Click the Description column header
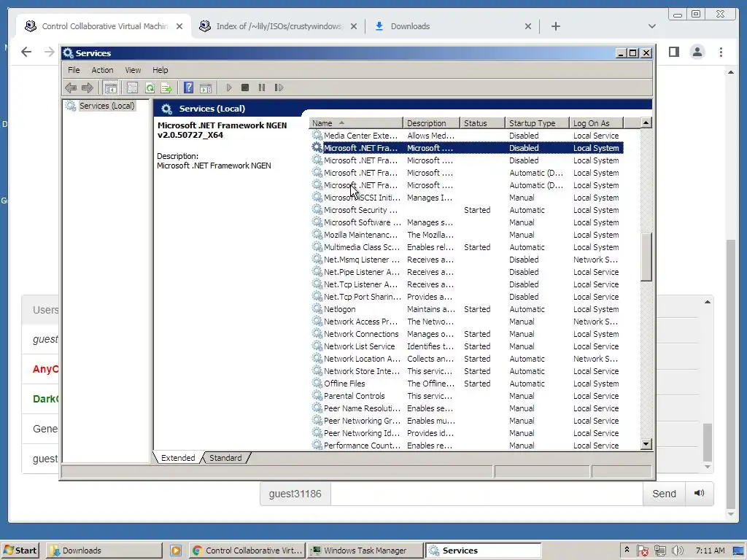The height and width of the screenshot is (560, 747). point(431,122)
